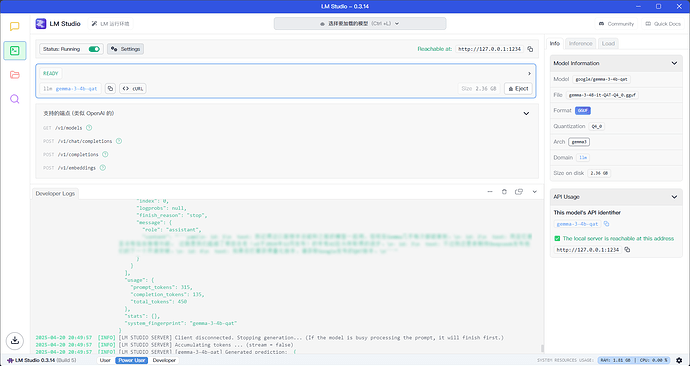Switch to the Info tab

555,44
